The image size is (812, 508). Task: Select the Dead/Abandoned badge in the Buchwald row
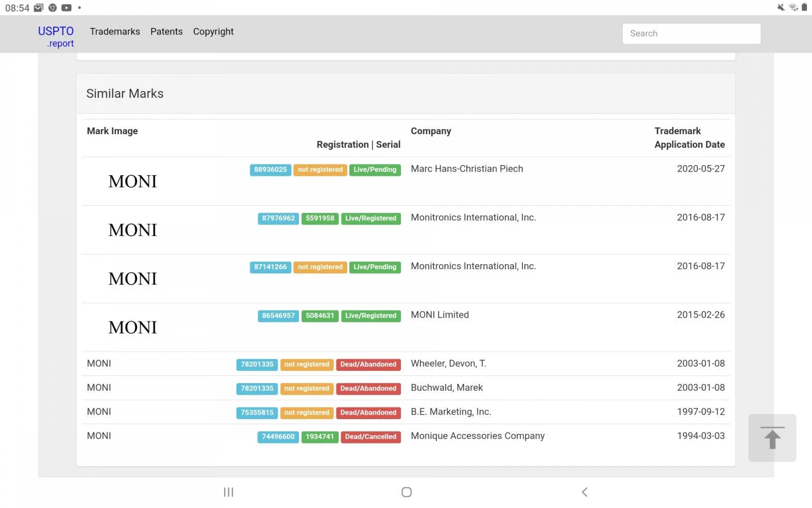(368, 389)
